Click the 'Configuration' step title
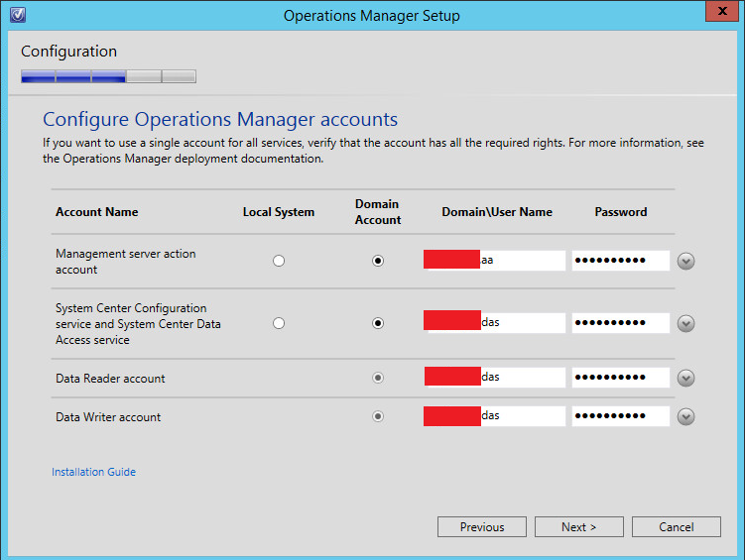The height and width of the screenshot is (560, 745). (x=68, y=52)
